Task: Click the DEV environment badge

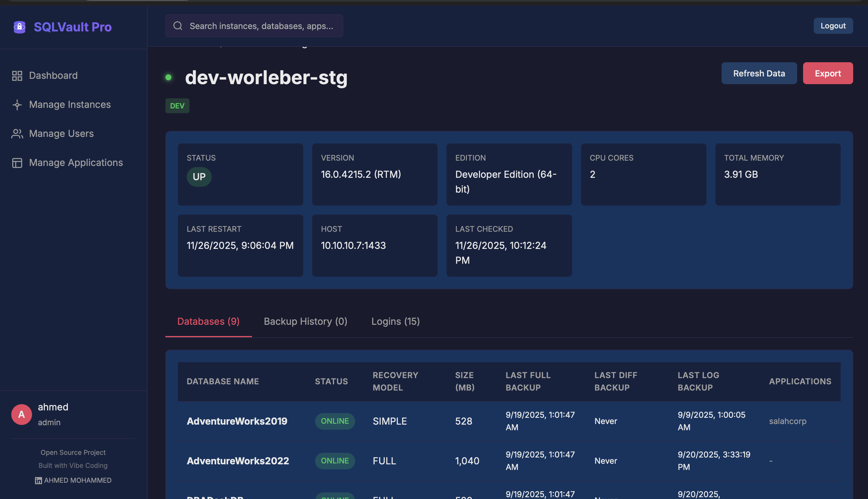Action: pyautogui.click(x=177, y=106)
